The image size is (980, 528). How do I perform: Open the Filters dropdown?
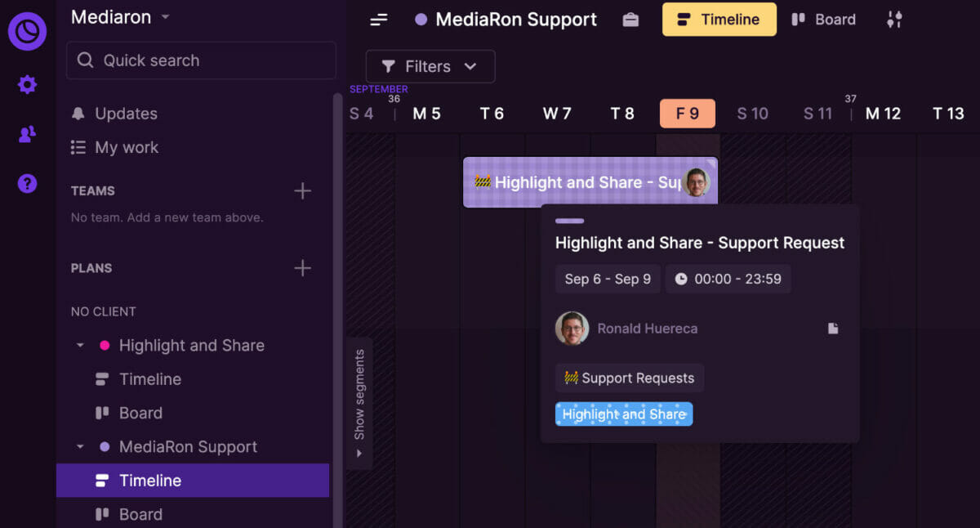(430, 66)
